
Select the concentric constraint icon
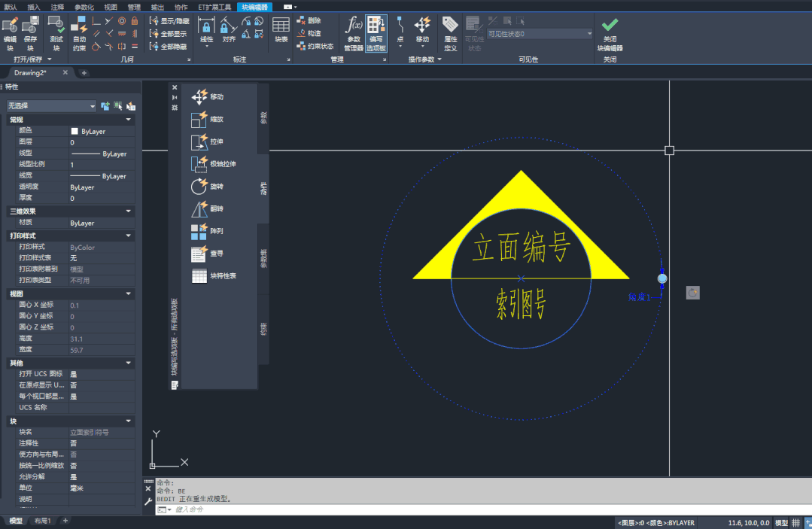coord(122,21)
